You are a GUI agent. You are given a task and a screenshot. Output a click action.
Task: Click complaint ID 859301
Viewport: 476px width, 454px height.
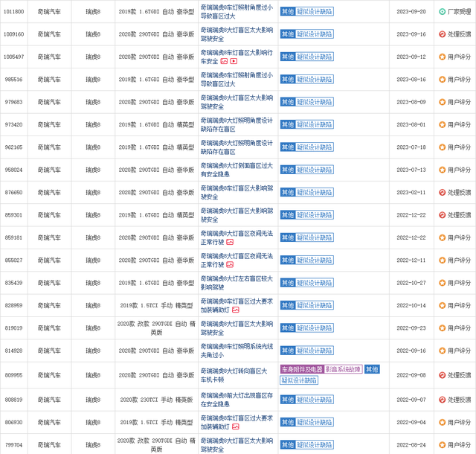(x=13, y=215)
